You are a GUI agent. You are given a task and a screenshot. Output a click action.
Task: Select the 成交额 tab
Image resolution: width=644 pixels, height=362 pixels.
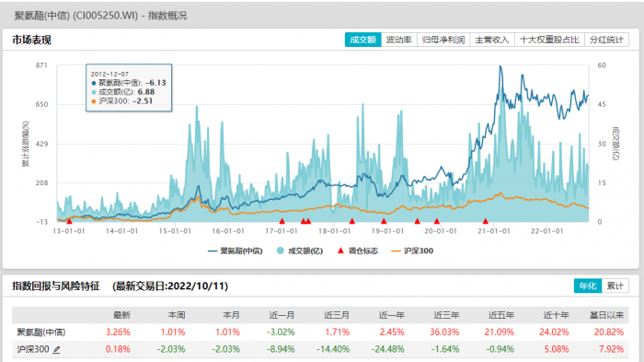pyautogui.click(x=363, y=40)
